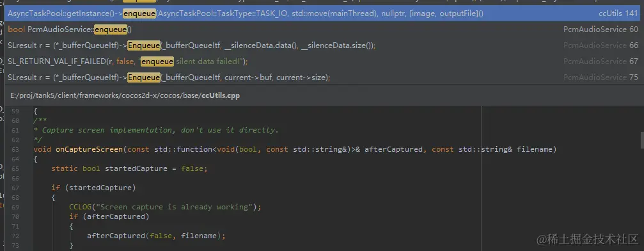Image resolution: width=644 pixels, height=251 pixels.
Task: Click gutter line number 63
Action: click(15, 149)
